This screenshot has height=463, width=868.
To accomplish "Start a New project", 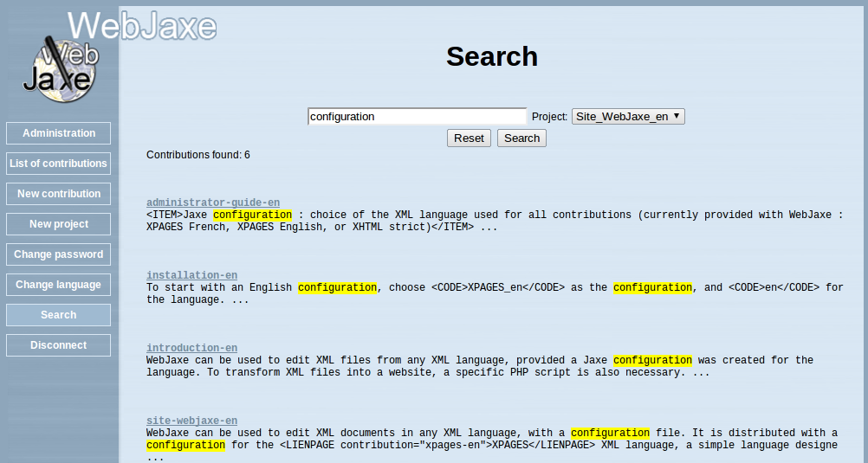I will 59,224.
